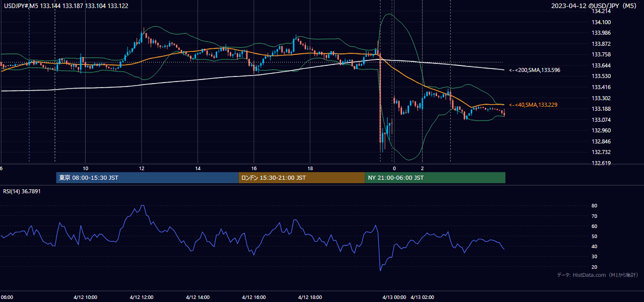Viewport: 644px width, 302px height.
Task: Click the '4/12 16:00' date label
Action: pyautogui.click(x=254, y=297)
